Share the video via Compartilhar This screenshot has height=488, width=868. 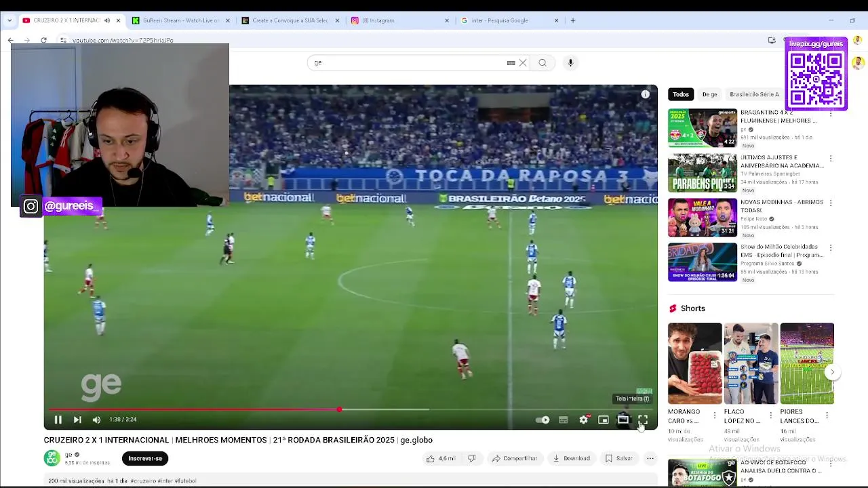click(x=514, y=459)
